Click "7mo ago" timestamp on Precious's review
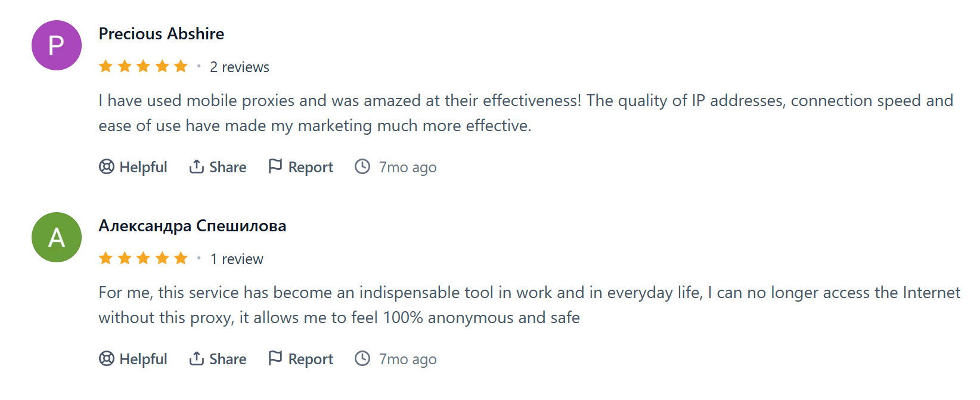 pyautogui.click(x=408, y=168)
